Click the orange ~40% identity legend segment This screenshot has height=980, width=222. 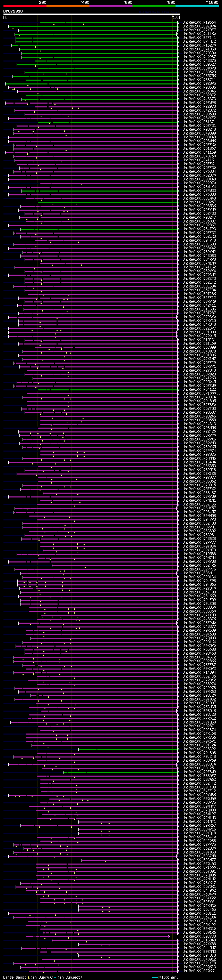[68, 6]
